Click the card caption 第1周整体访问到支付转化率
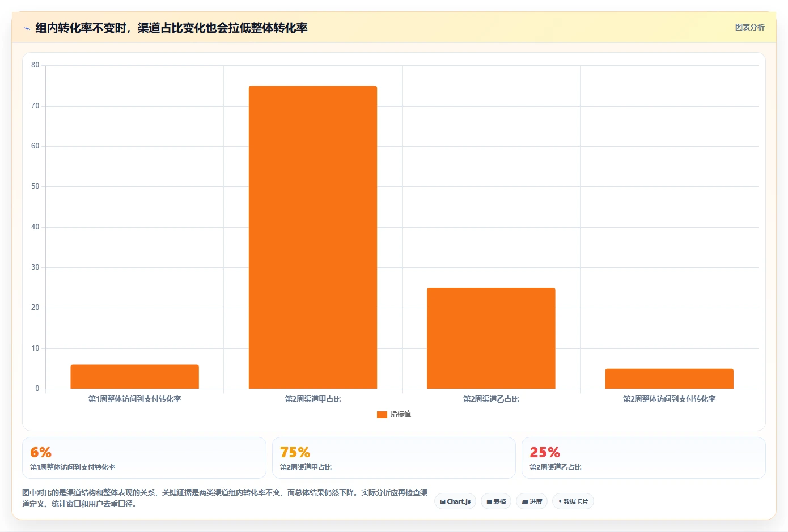This screenshot has height=532, width=788. (x=73, y=467)
